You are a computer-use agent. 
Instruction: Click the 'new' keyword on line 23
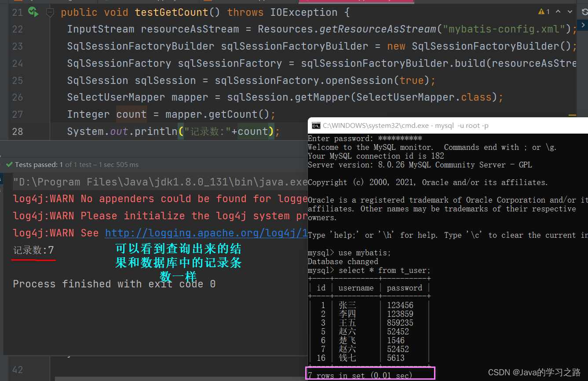click(396, 47)
